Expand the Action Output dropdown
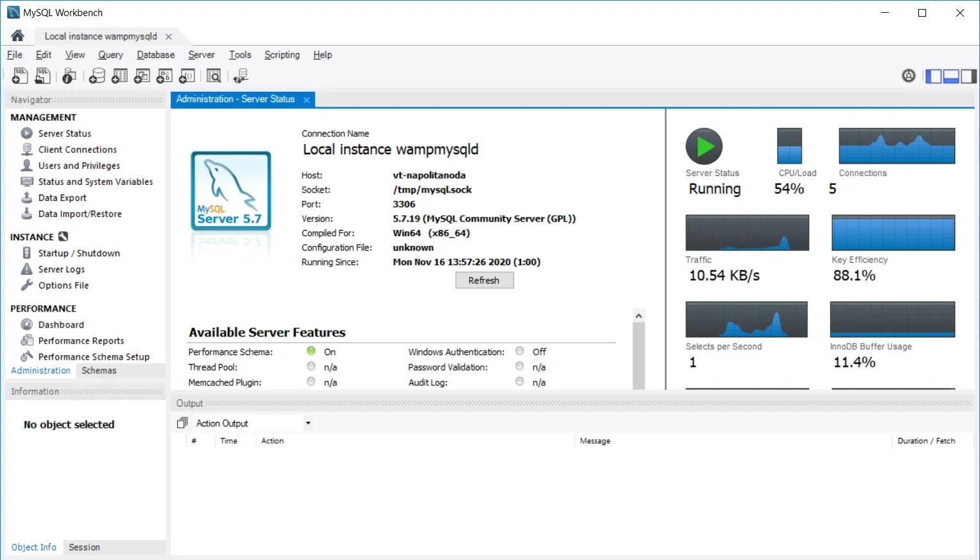Viewport: 980px width, 560px height. [x=308, y=423]
